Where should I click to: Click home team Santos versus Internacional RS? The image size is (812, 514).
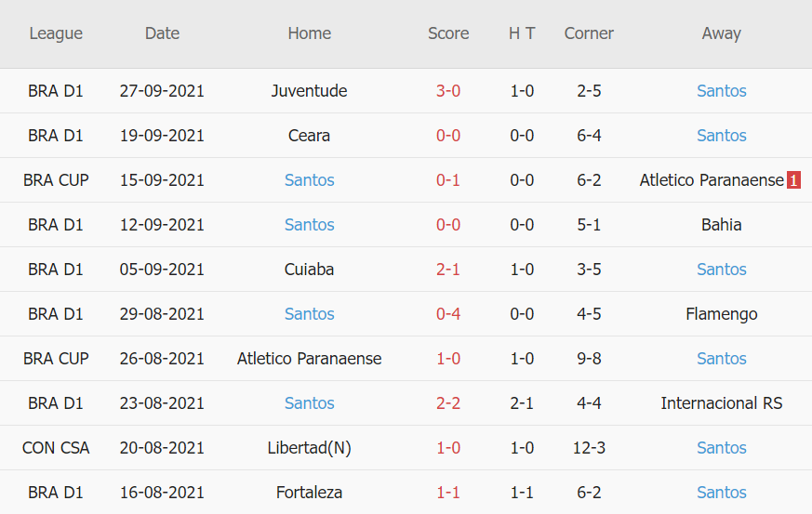point(309,403)
